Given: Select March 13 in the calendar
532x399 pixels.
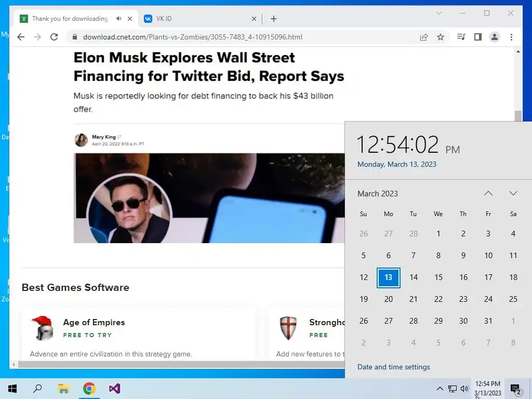Looking at the screenshot, I should point(389,277).
